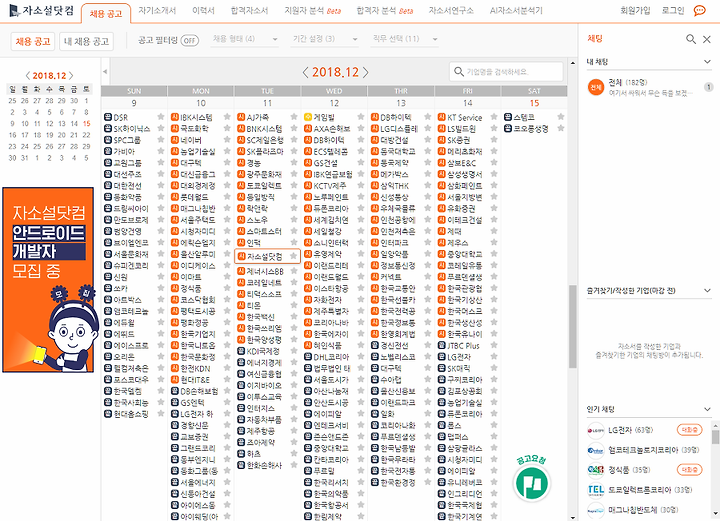Star IBK시스템 as a favorite
Viewport: 720px width, 521px height.
click(x=227, y=117)
